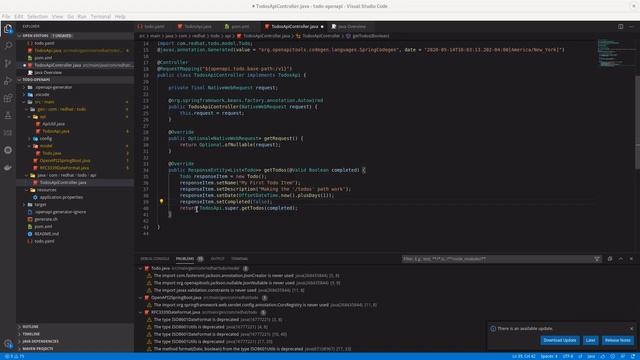
Task: Click the errors and warnings status bar item
Action: (x=15, y=356)
